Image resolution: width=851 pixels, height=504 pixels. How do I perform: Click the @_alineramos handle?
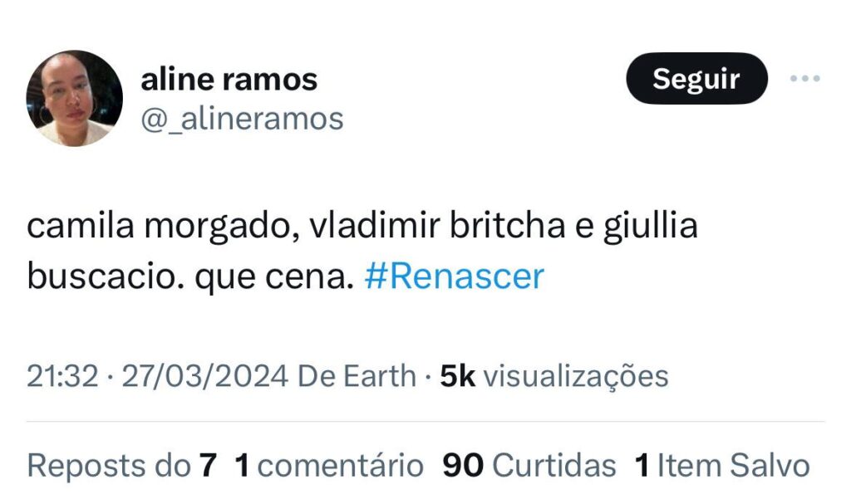(x=242, y=119)
